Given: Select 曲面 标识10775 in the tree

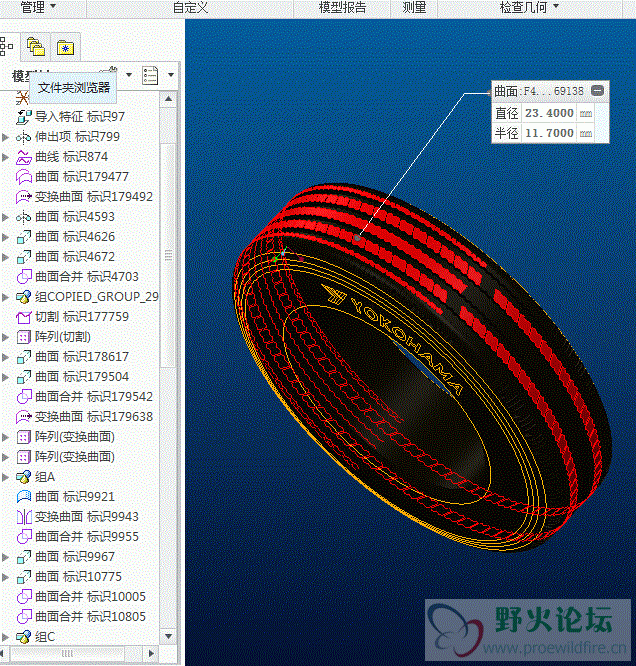Looking at the screenshot, I should click(78, 577).
